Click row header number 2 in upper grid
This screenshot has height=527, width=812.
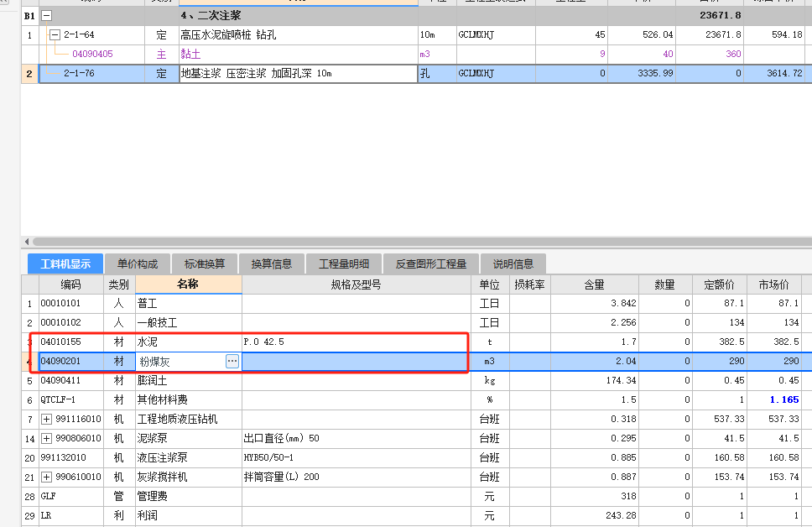(x=29, y=74)
